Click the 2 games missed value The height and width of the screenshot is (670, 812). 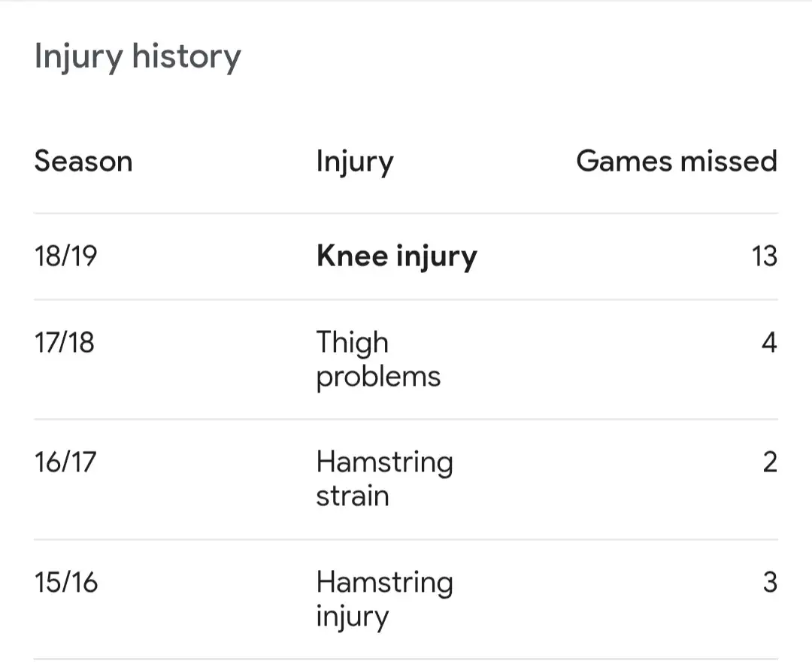click(x=769, y=462)
